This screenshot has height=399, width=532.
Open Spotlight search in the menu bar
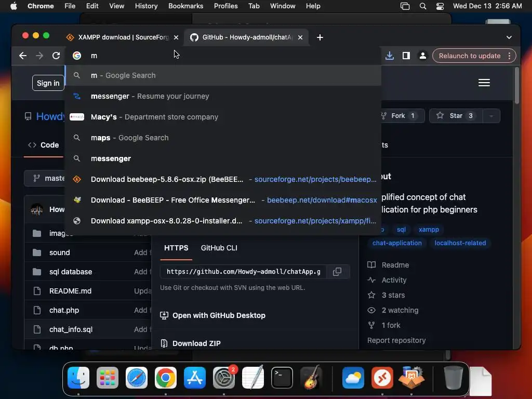coord(423,6)
